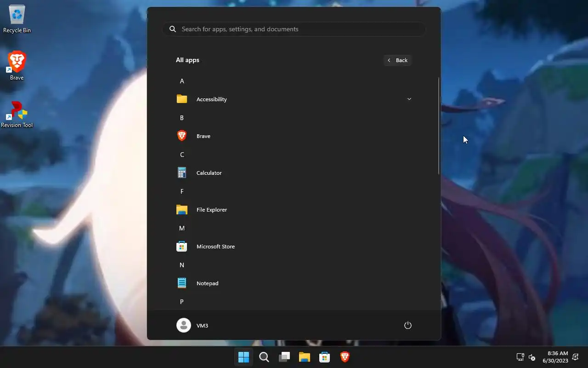This screenshot has width=588, height=368.
Task: Open the VM3 user account menu
Action: click(192, 325)
